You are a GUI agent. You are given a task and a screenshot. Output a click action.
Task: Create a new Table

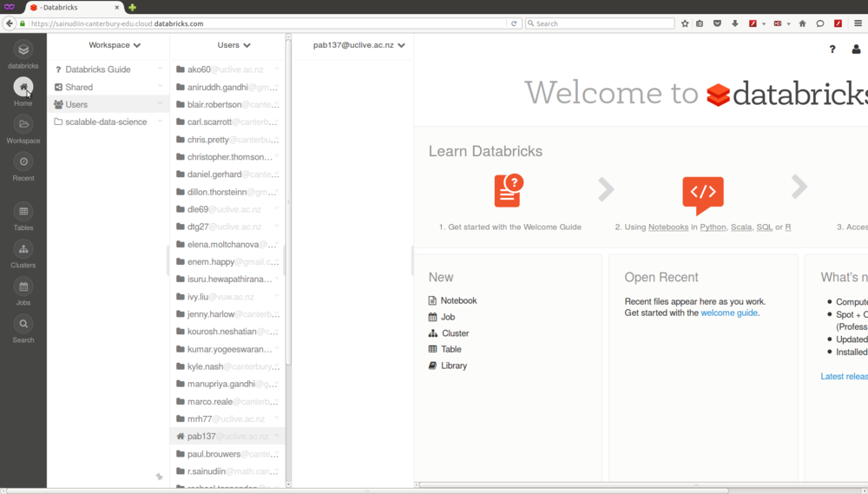[445, 350]
